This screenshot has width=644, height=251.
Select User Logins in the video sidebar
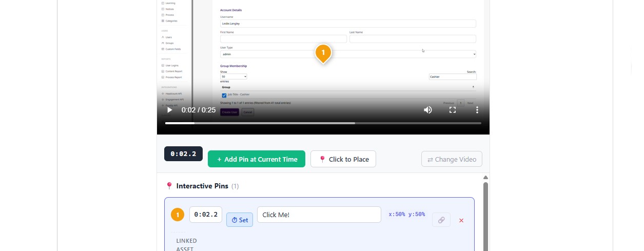(x=171, y=66)
